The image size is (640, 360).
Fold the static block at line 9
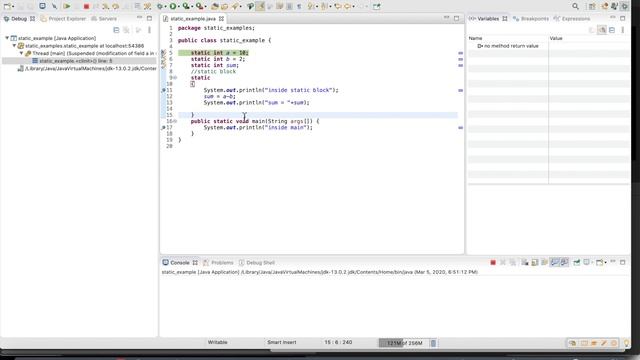pyautogui.click(x=176, y=78)
